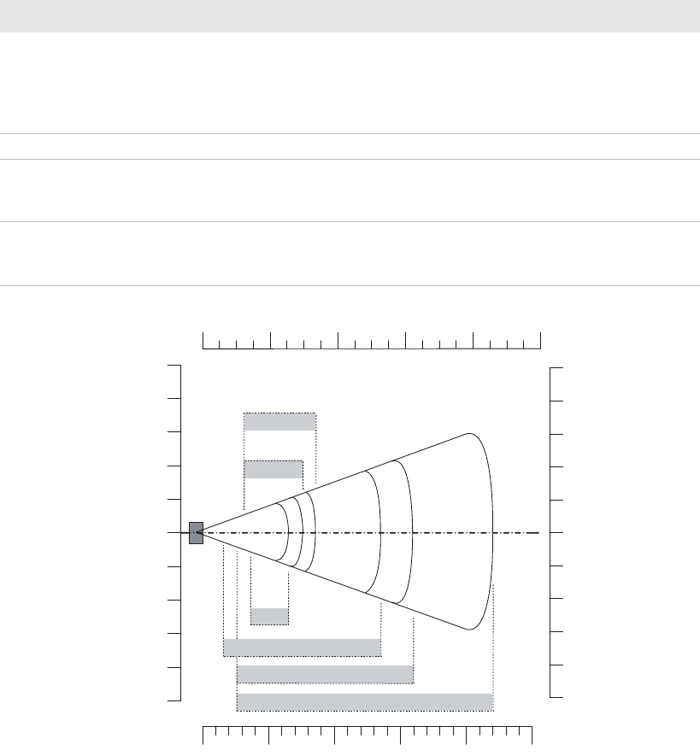700x756 pixels.
Task: Click the top horizontal ruler scale
Action: [x=372, y=340]
